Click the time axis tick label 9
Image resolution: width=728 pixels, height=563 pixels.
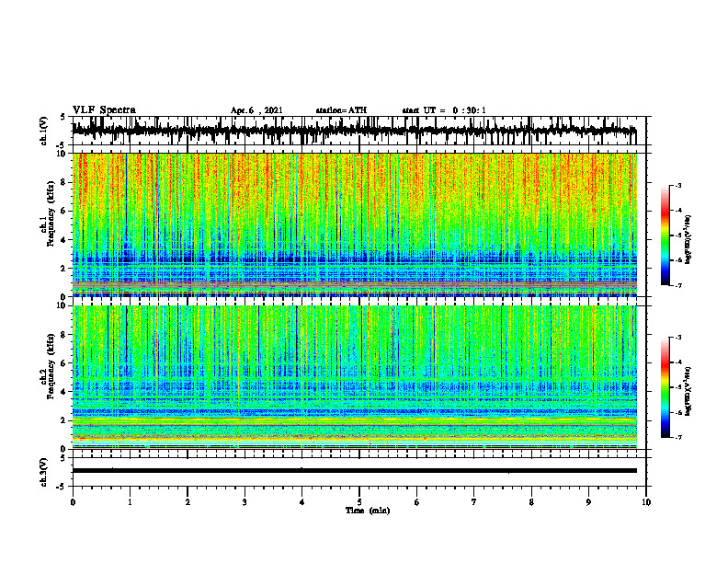[x=588, y=502]
